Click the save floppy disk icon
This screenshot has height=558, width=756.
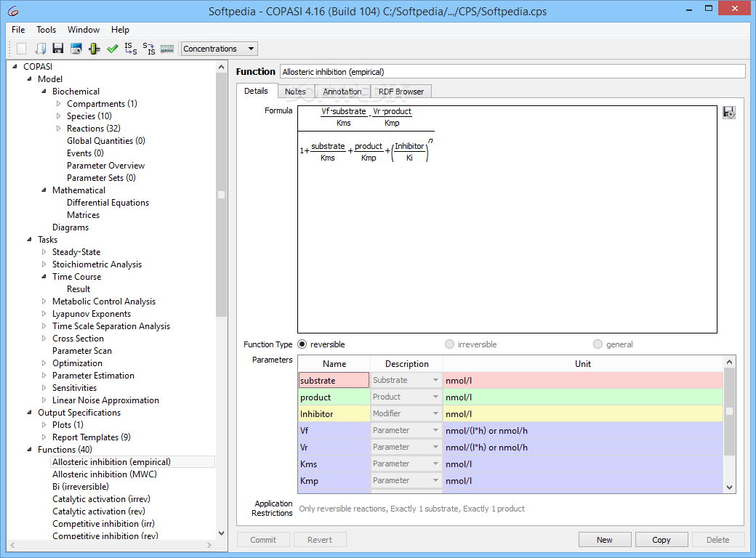(58, 49)
